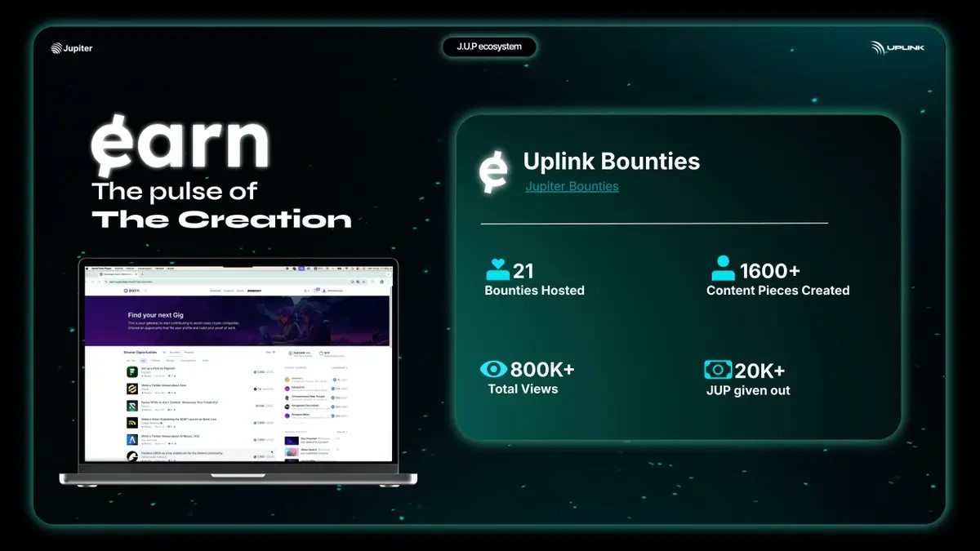The image size is (980, 551).
Task: Click the cash icon next to 20K+
Action: [718, 370]
